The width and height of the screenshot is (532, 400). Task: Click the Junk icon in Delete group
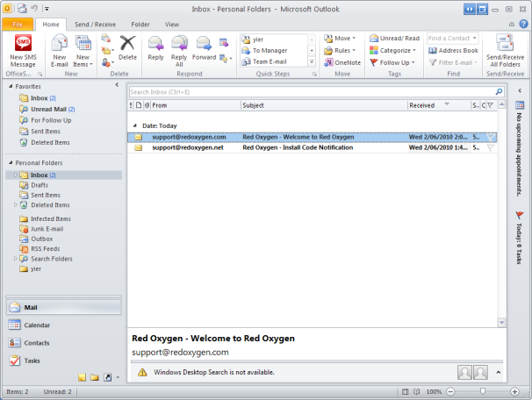(x=107, y=62)
